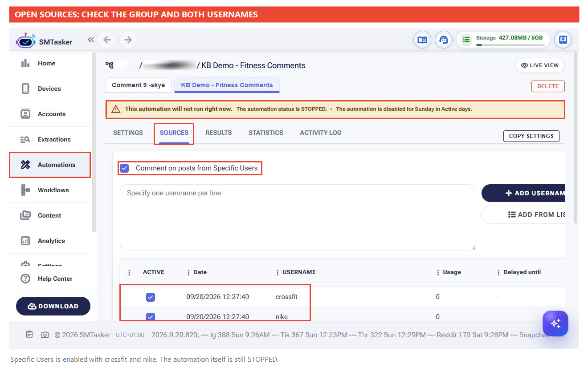Screen dimensions: 588x372
Task: Click the red DELETE button
Action: coord(548,86)
